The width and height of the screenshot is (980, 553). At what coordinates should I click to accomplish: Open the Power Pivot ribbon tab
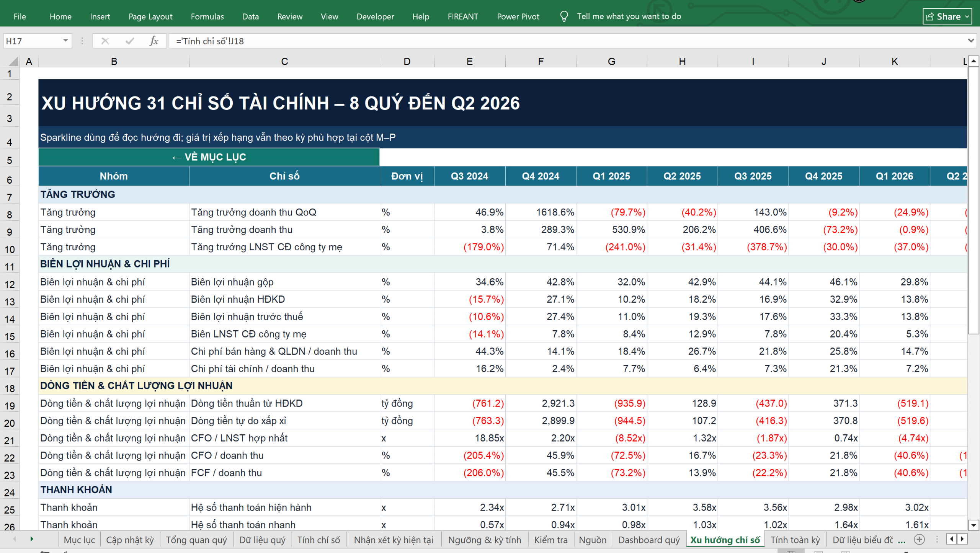(x=518, y=16)
